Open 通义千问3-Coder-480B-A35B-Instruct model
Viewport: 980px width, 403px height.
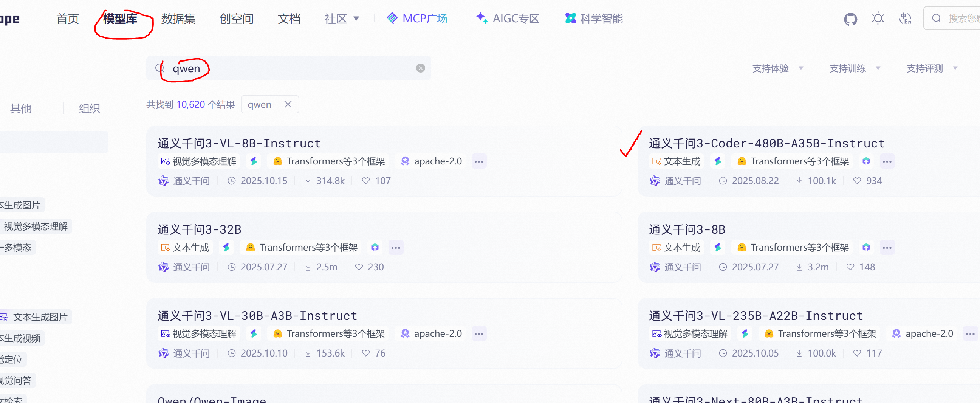767,143
